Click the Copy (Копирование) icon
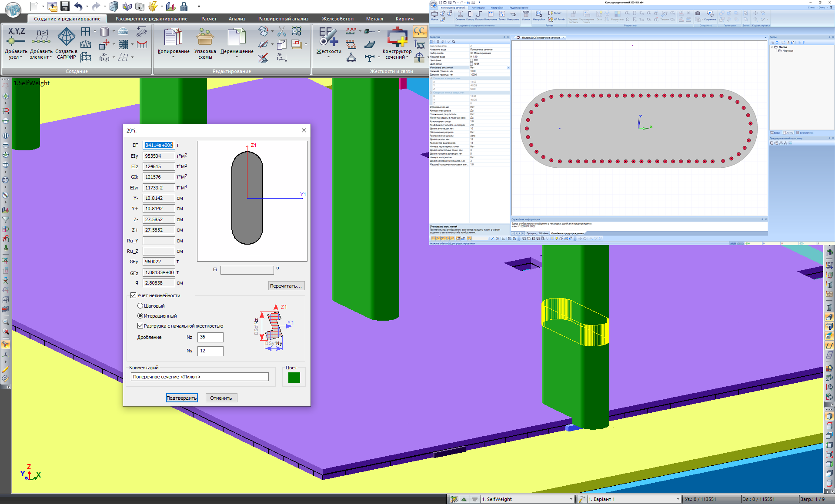The image size is (835, 504). tap(173, 38)
